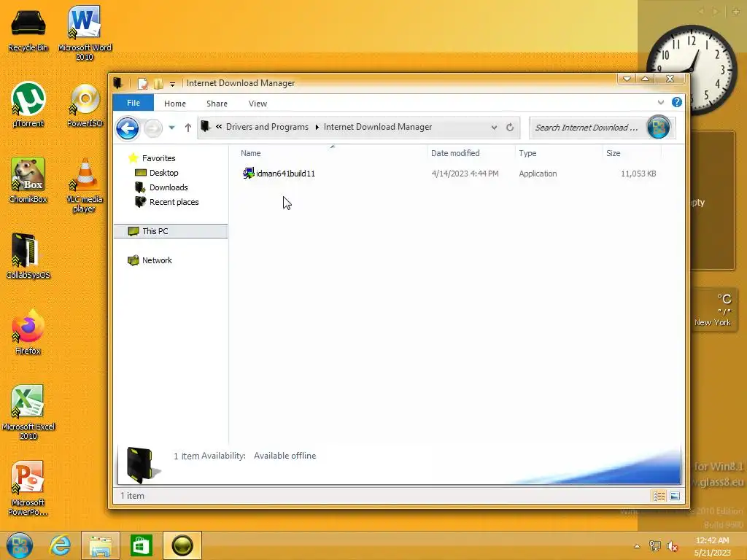This screenshot has width=747, height=560.
Task: Open the Microsoft Word 2010 desktop shortcut
Action: (x=85, y=32)
